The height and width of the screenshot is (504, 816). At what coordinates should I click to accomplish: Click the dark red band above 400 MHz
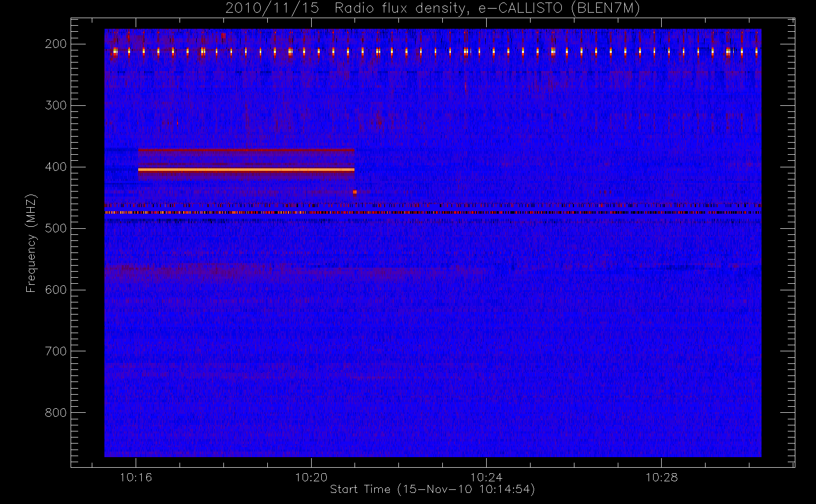(246, 150)
